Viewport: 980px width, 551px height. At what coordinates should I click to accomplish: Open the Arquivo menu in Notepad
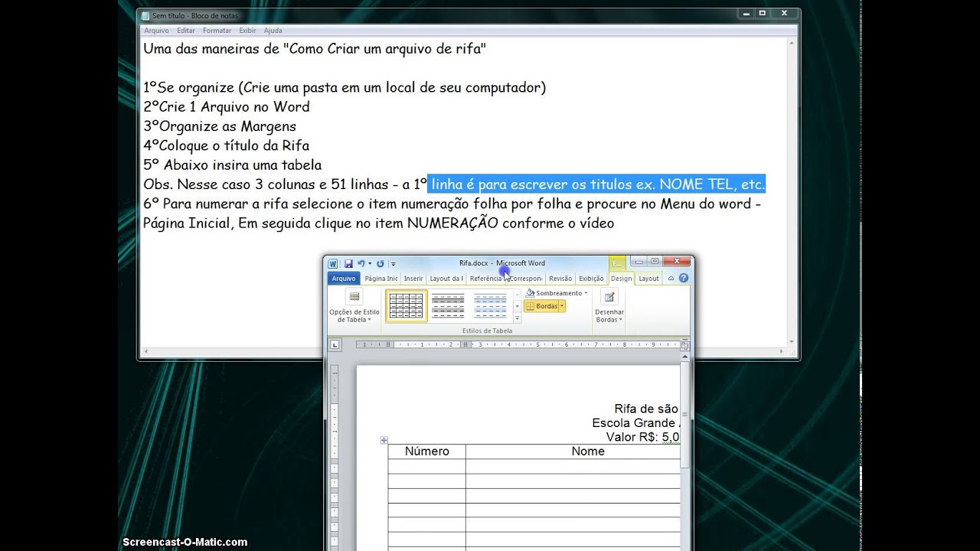pos(156,31)
